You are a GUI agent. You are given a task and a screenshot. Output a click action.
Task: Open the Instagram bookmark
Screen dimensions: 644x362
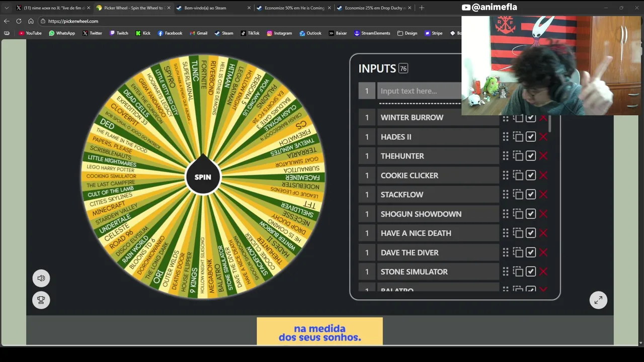[279, 33]
